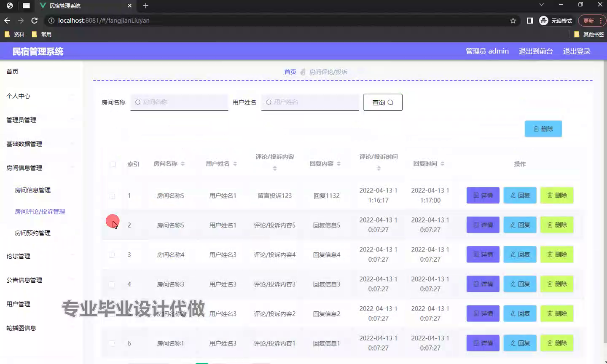Check the row 3 房间名称4 checkbox
The width and height of the screenshot is (607, 364).
click(112, 254)
